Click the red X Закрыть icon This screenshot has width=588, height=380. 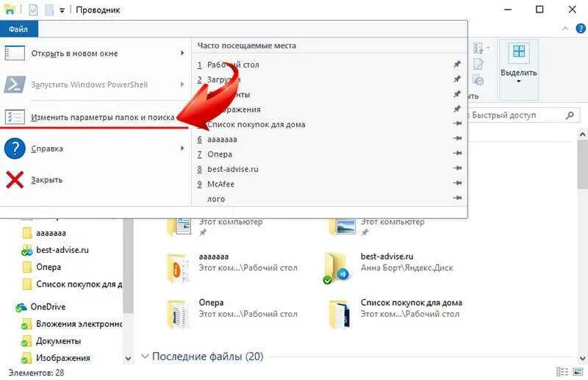coord(15,179)
